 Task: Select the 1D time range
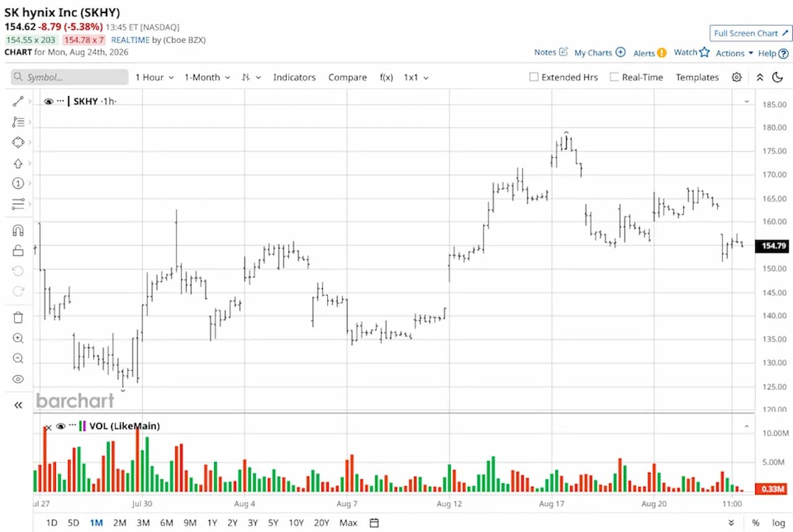click(x=51, y=523)
